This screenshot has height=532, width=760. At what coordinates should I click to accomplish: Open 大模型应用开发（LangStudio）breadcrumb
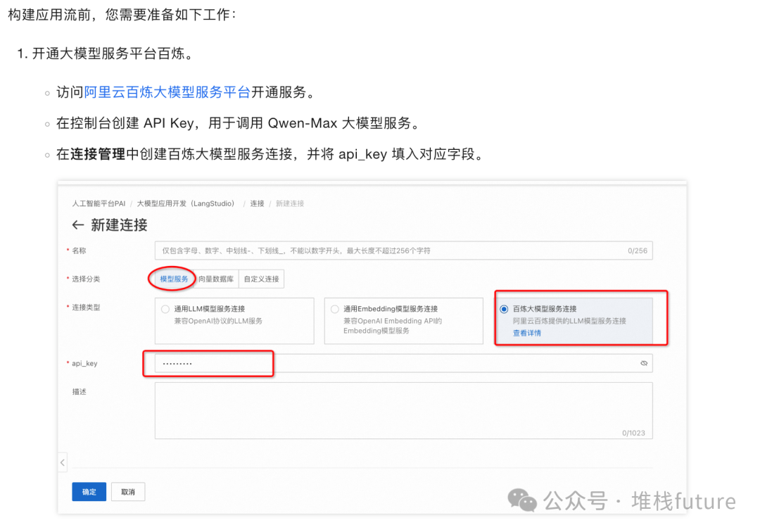pyautogui.click(x=186, y=203)
